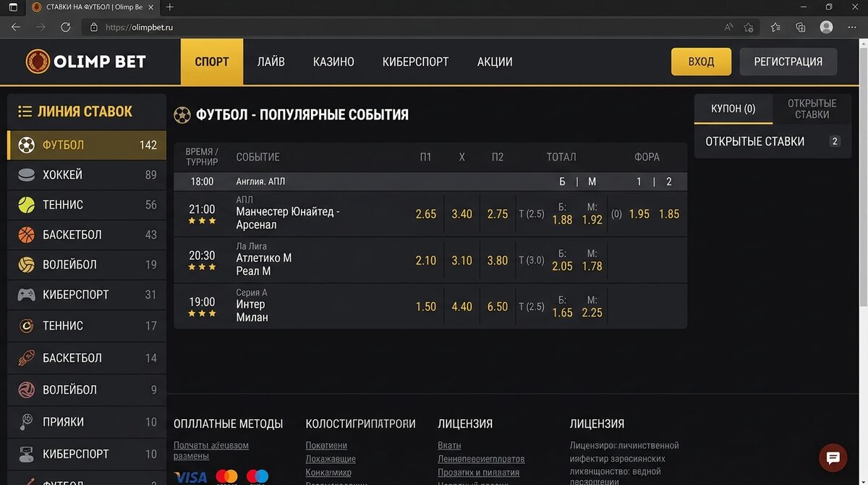Click the gamepad icon in the КИБЕРСПОРТ 31 row

coord(27,295)
